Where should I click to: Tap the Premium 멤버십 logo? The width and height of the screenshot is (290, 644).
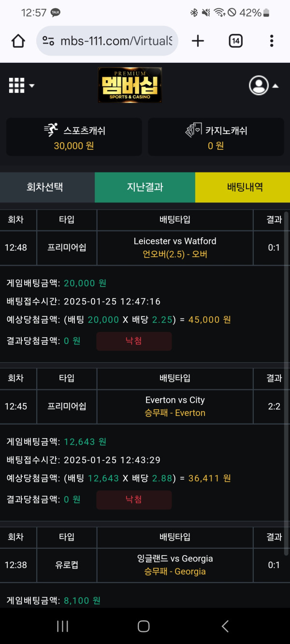[x=130, y=85]
